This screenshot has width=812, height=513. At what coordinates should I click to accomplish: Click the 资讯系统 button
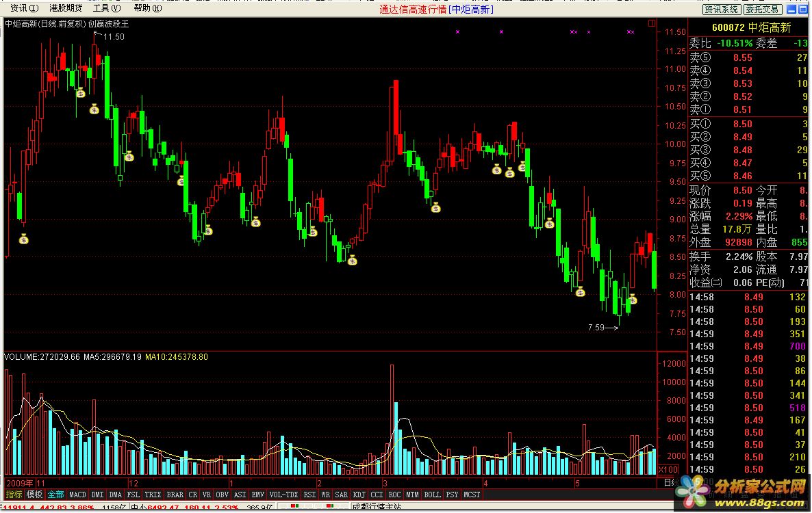click(x=722, y=10)
